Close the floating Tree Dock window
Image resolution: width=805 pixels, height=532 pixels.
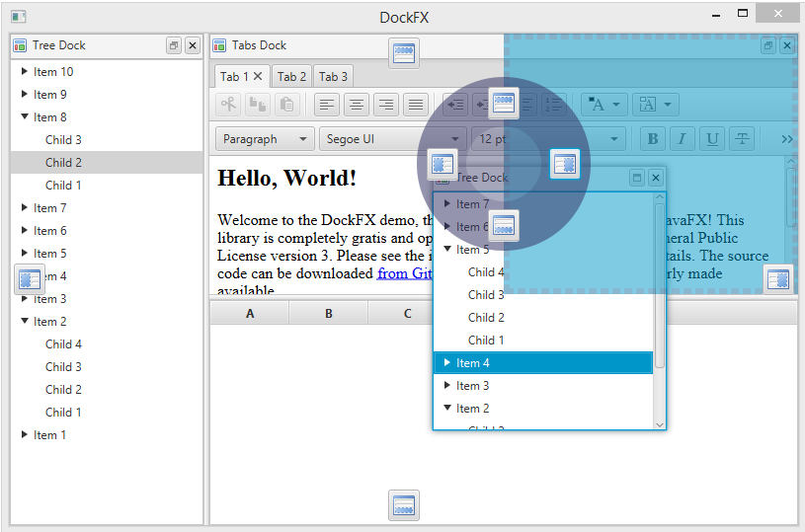(656, 178)
